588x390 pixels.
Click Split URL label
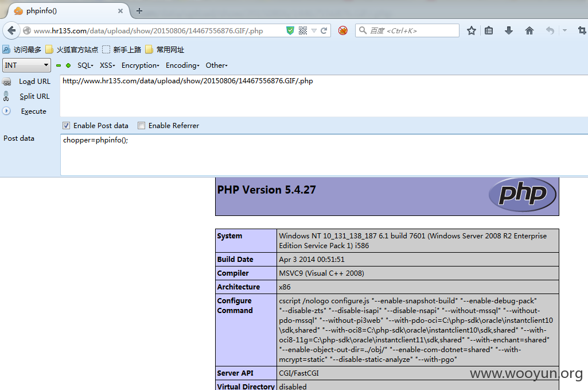point(34,96)
